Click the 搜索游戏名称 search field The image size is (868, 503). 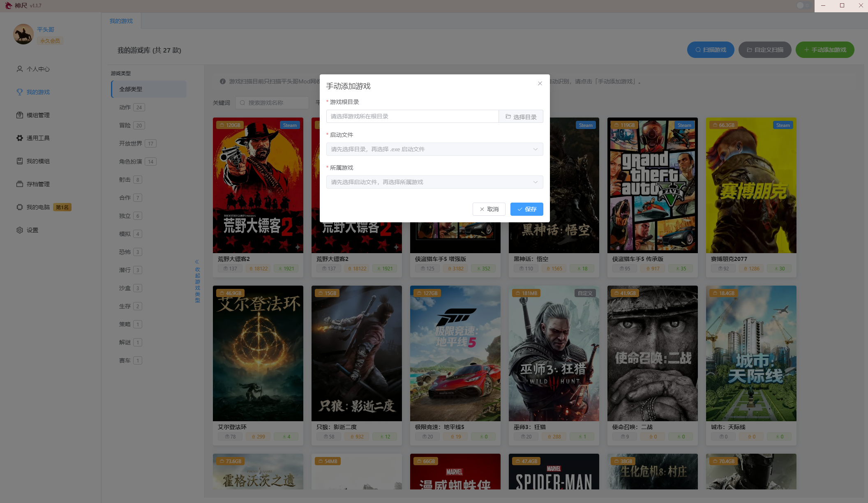[x=272, y=103]
